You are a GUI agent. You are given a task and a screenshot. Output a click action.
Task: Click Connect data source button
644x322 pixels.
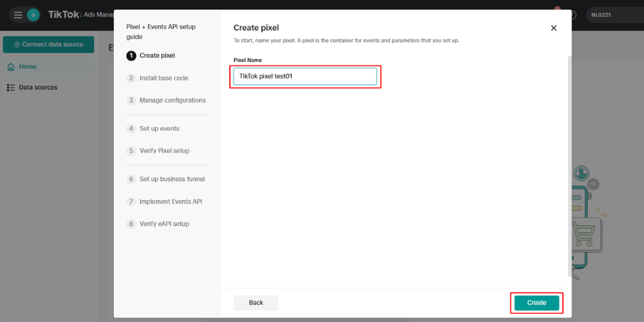point(48,44)
